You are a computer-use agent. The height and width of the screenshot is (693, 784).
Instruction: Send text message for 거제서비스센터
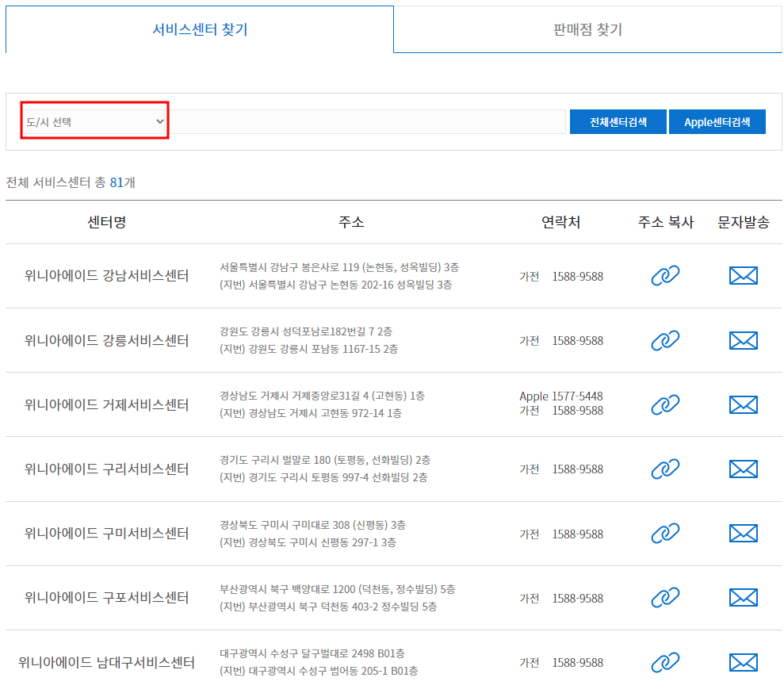743,404
